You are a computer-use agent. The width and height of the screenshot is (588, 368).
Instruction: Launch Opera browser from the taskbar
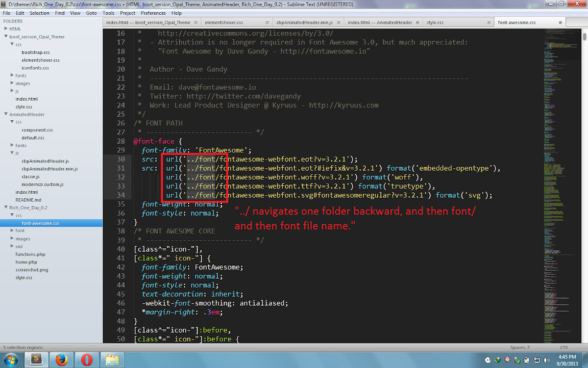click(x=87, y=360)
